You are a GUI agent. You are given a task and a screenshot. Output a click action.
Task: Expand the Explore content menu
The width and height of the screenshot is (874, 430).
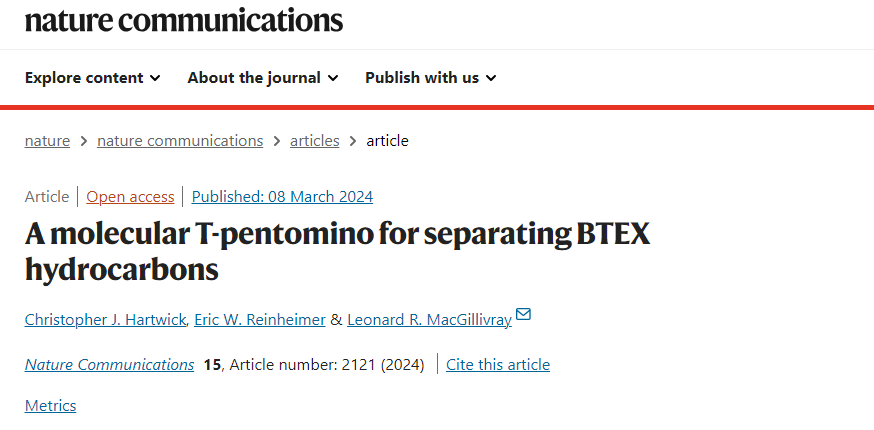click(x=93, y=78)
